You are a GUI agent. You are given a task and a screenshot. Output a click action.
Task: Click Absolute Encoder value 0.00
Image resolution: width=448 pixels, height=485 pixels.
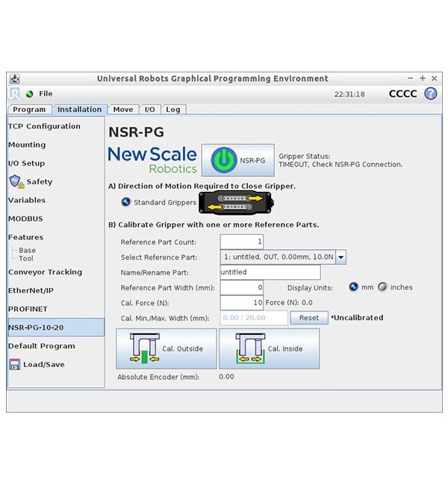(226, 376)
